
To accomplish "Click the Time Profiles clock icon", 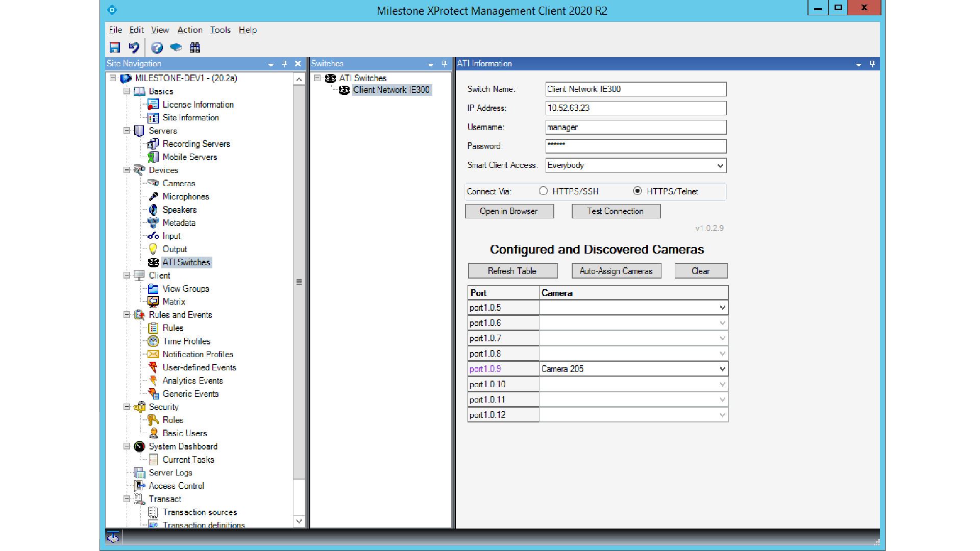I will pos(153,341).
